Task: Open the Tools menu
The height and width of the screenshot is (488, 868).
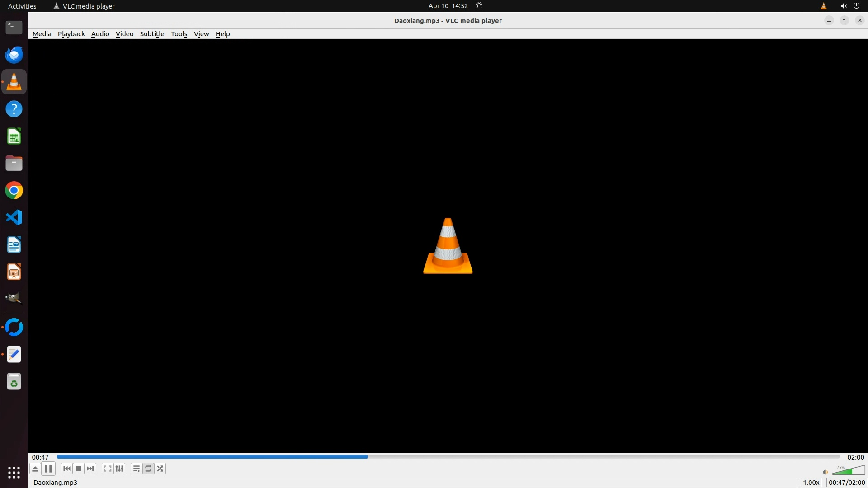Action: coord(179,34)
